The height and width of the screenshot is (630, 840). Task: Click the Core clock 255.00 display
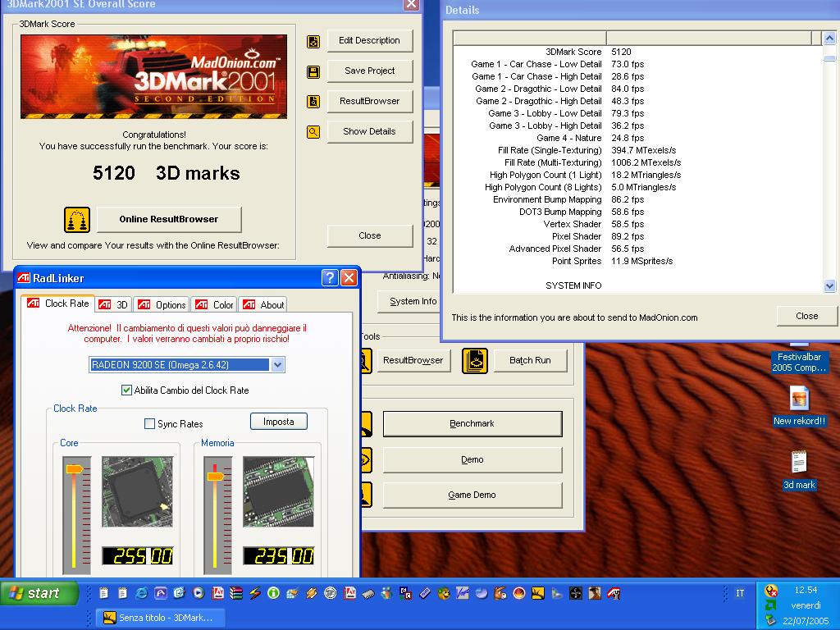coord(137,556)
